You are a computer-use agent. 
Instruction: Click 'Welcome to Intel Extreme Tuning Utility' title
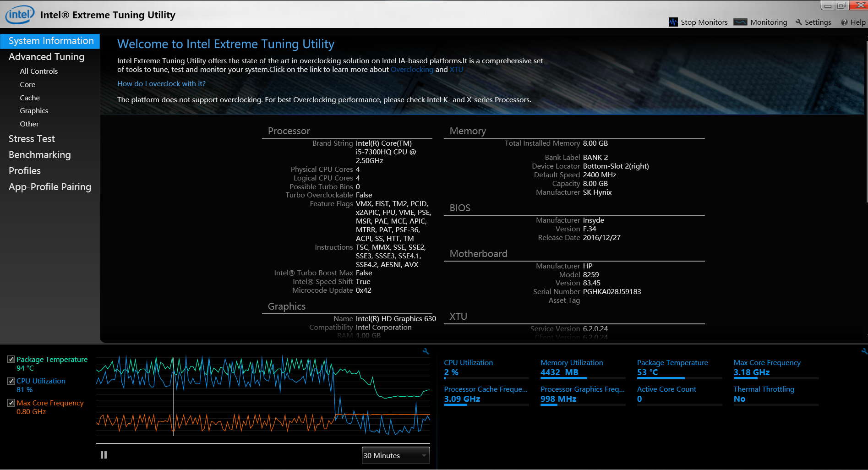(x=226, y=44)
